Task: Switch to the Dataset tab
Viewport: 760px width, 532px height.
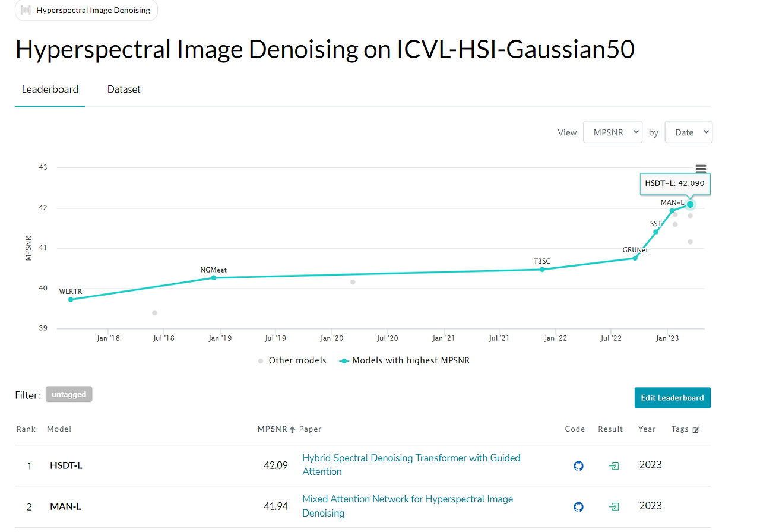Action: coord(123,89)
